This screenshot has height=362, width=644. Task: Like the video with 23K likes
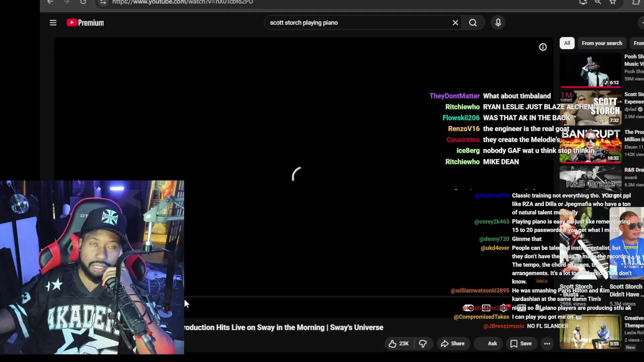click(x=398, y=343)
